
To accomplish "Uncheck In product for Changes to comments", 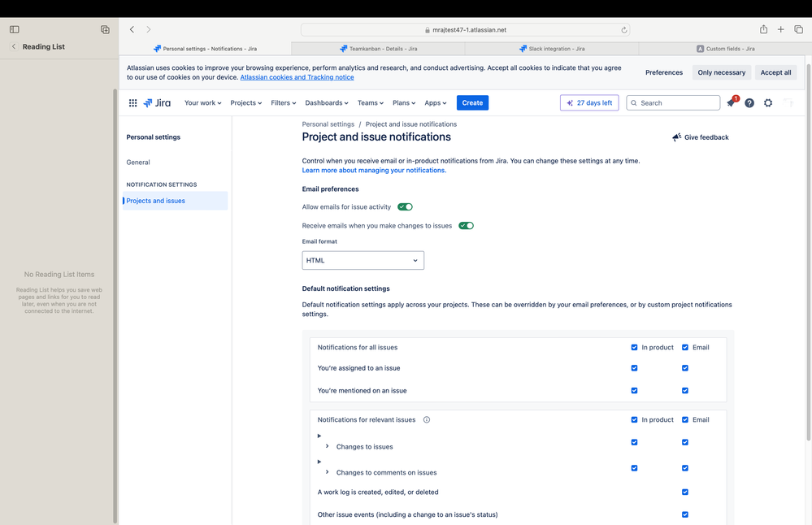I will point(634,468).
